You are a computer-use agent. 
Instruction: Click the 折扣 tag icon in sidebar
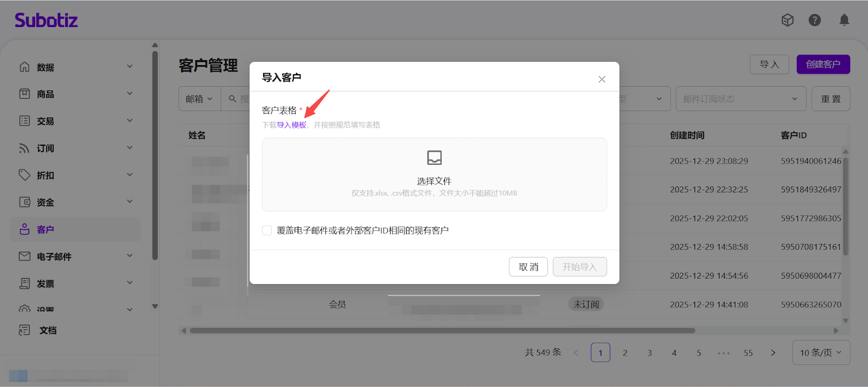(24, 175)
